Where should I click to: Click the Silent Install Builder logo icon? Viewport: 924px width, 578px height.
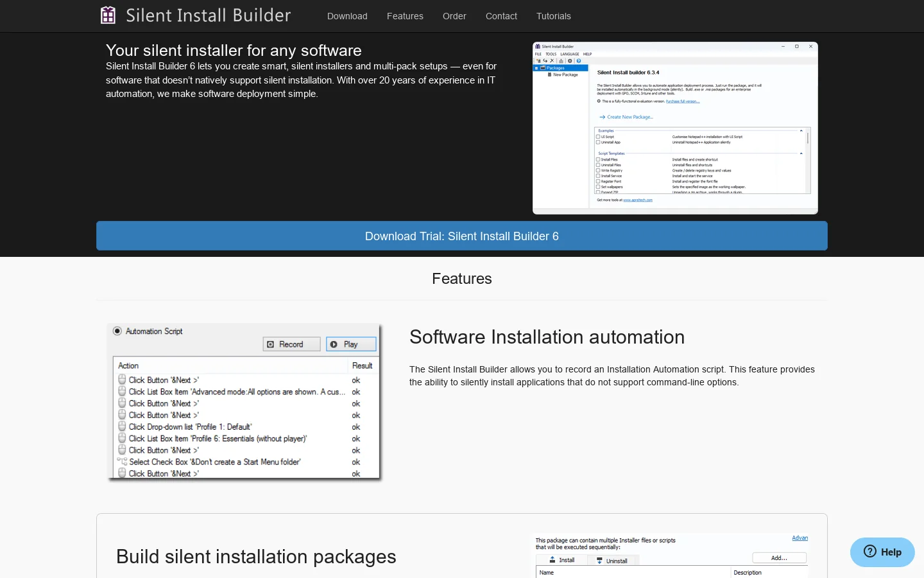coord(108,15)
